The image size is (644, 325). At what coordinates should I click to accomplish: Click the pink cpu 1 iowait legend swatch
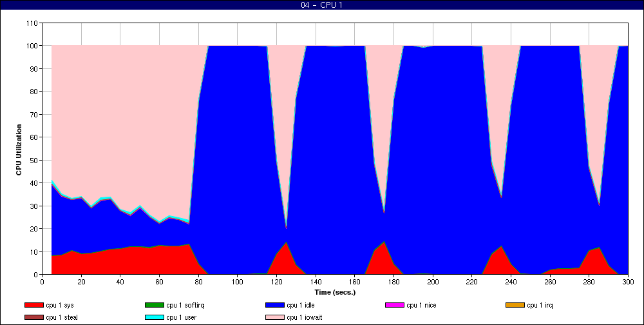coord(274,318)
